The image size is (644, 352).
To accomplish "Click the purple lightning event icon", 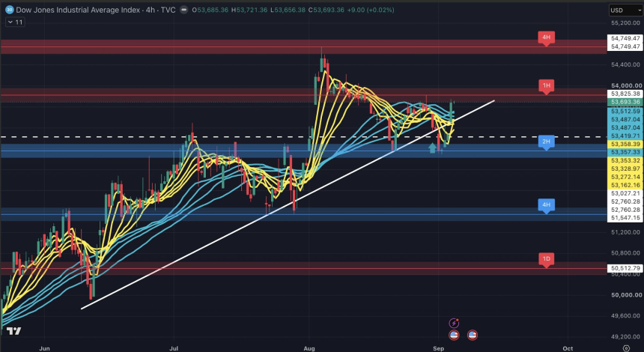I will pos(454,323).
